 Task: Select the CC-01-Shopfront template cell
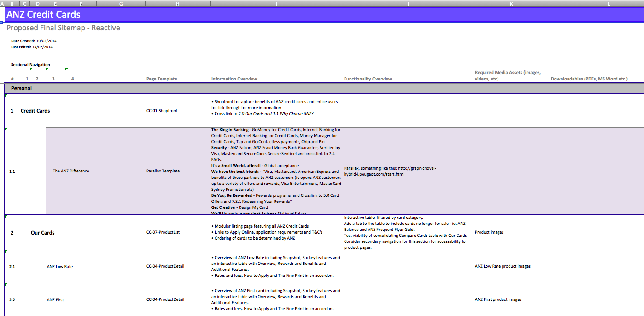coord(162,111)
